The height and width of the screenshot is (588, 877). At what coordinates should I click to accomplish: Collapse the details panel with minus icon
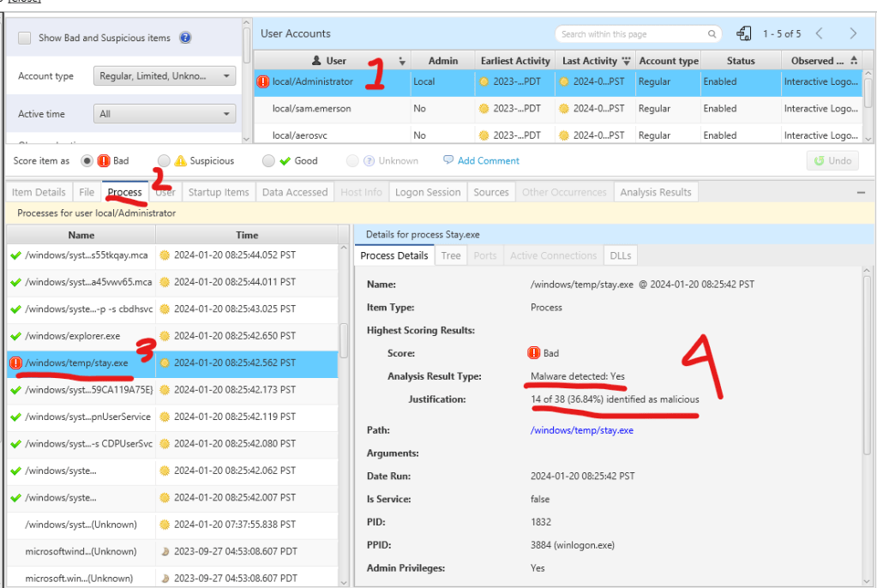861,193
